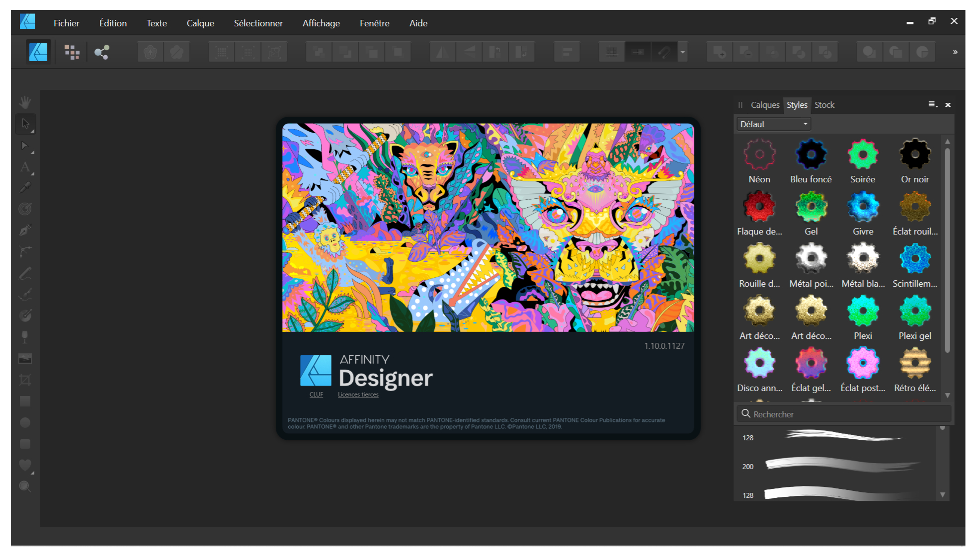Expand snapping options dropdown arrow
The width and height of the screenshot is (980, 555).
click(683, 52)
